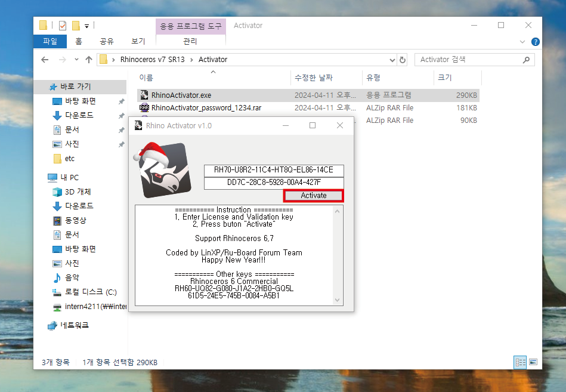Click the pin icon next to pinned 사진

click(x=122, y=144)
